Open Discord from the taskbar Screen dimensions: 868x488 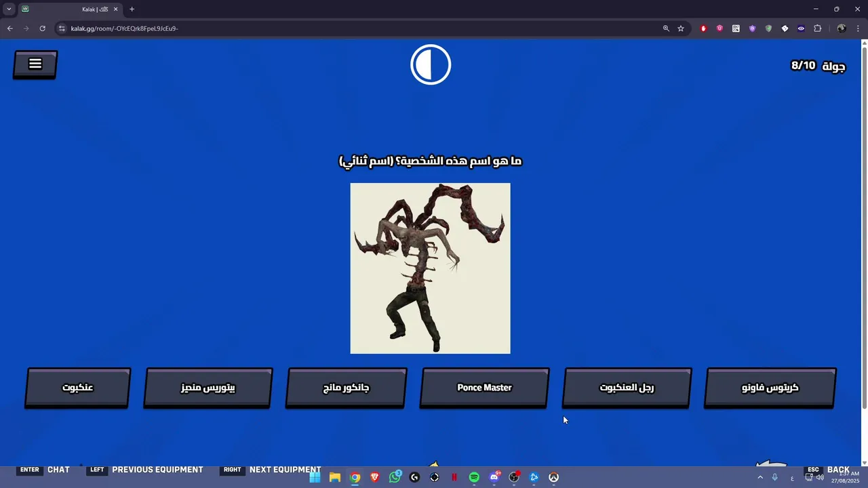point(494,477)
